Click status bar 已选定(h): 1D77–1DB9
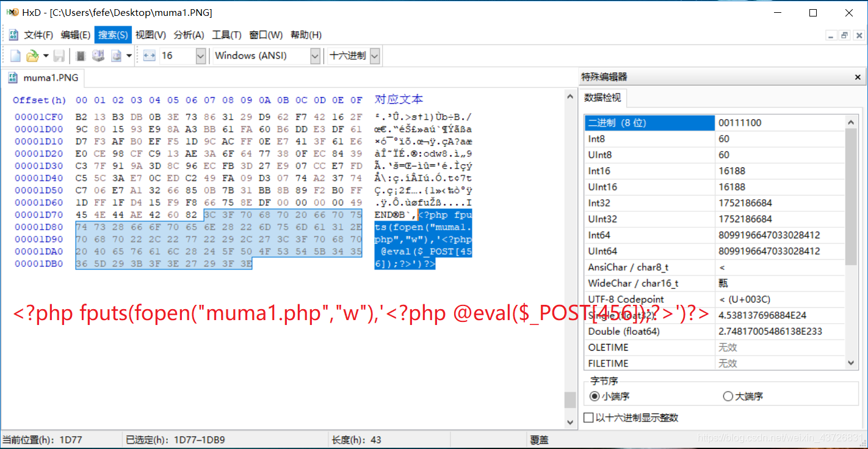This screenshot has height=449, width=868. 175,439
